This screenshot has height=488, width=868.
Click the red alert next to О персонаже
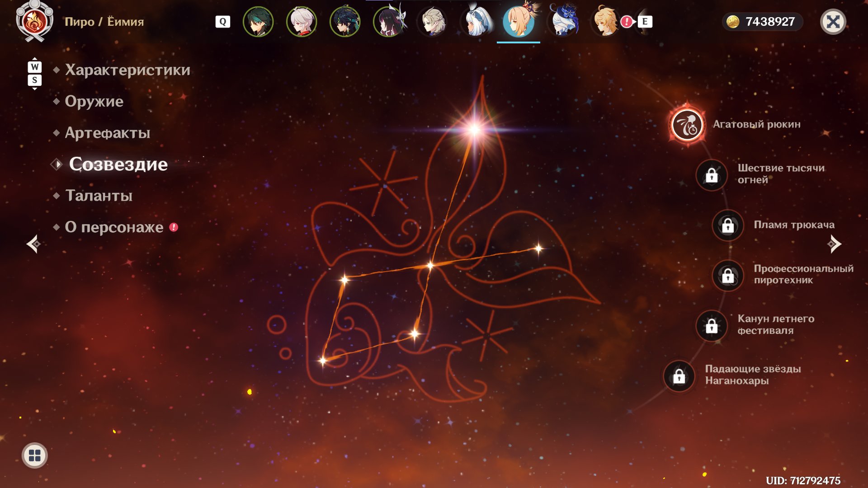coord(174,227)
